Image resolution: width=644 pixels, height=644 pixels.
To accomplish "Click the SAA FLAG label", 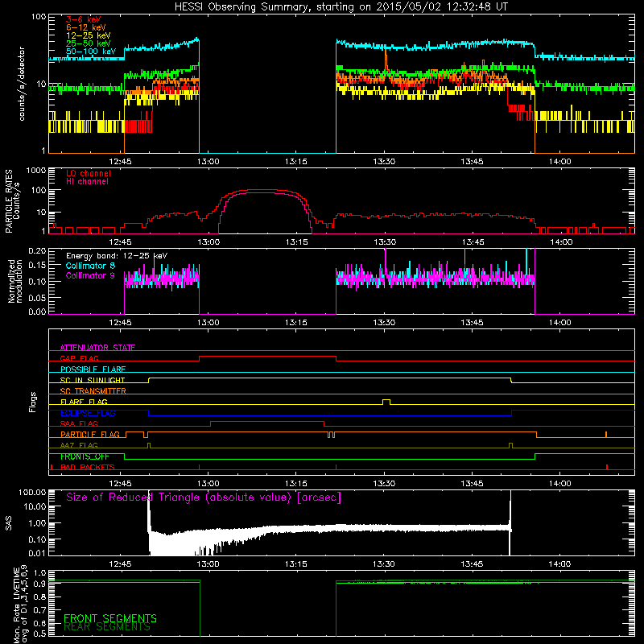I will [x=79, y=423].
